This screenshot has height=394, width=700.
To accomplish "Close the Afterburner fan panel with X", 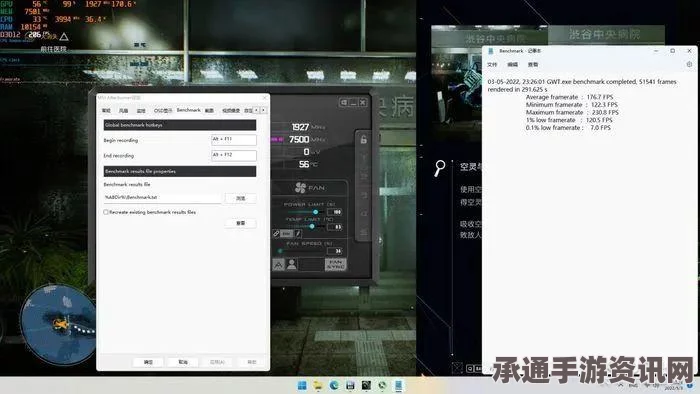I will click(x=363, y=103).
